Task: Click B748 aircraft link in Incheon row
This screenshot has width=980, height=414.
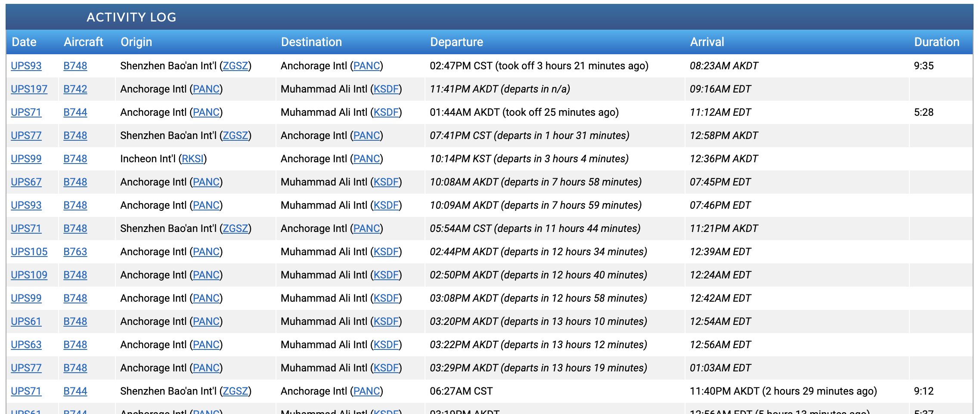Action: click(x=75, y=159)
